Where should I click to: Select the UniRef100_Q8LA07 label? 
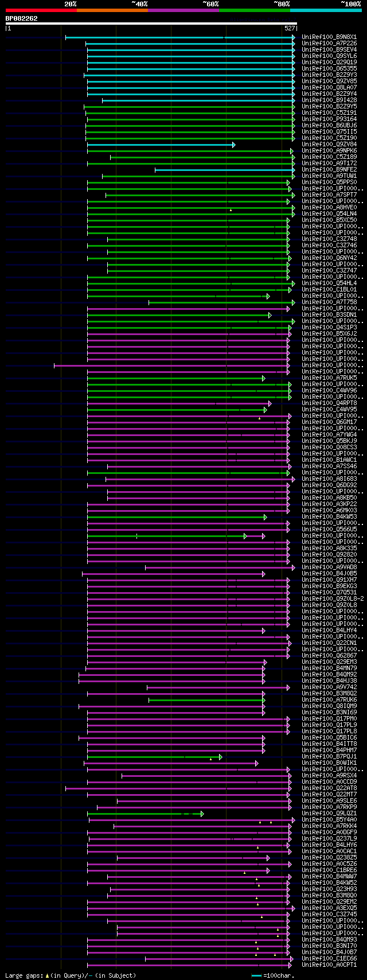(329, 88)
